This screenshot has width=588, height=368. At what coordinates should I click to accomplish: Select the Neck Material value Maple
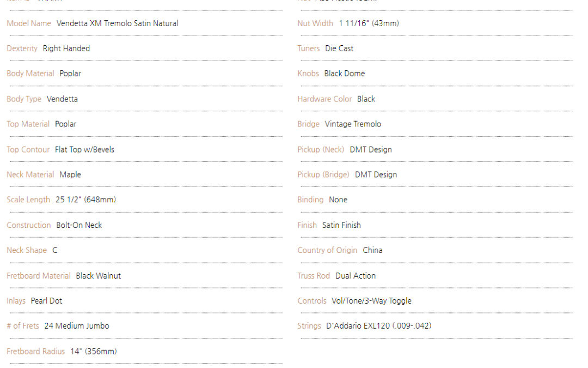click(70, 174)
